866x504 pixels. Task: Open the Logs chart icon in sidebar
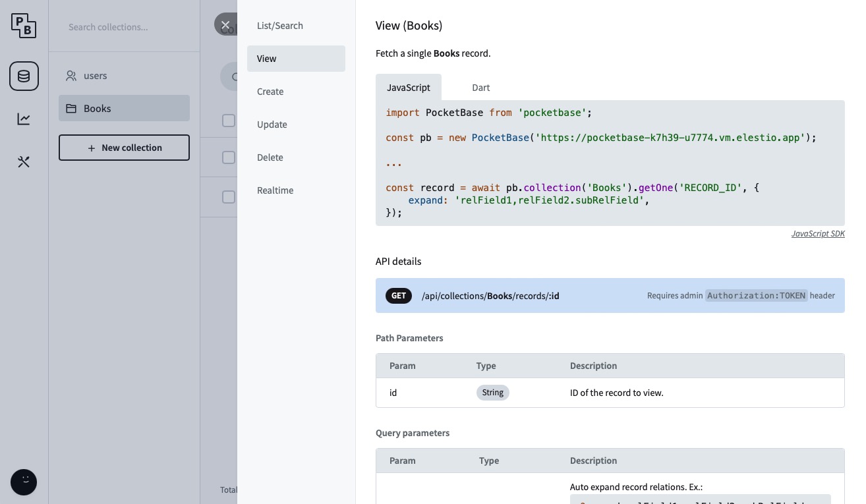(x=24, y=119)
